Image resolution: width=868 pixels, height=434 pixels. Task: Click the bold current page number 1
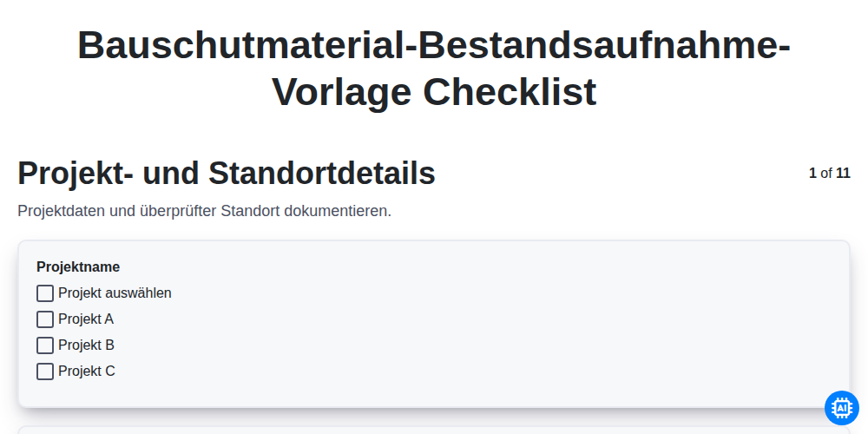click(x=812, y=174)
